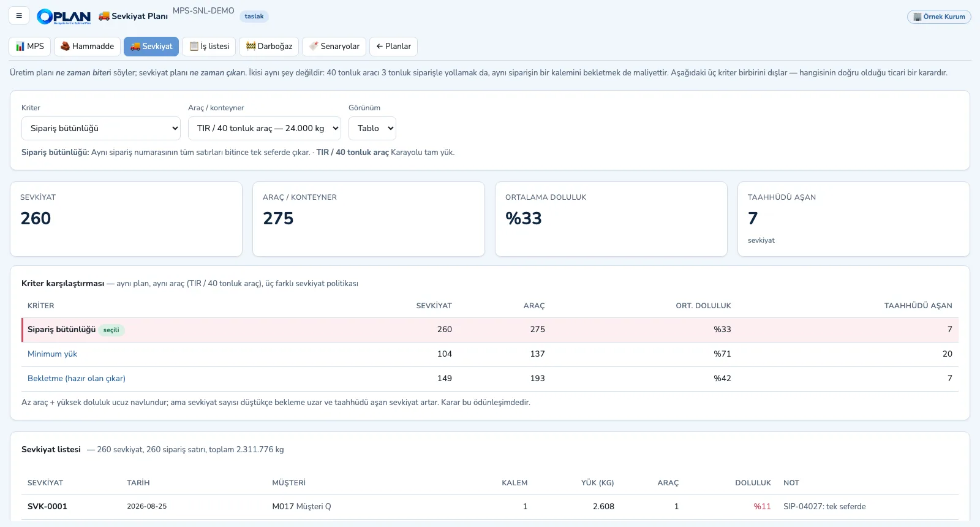Click the ARAÇ / KONTEYNER card value 275
This screenshot has width=980, height=527.
coord(278,218)
